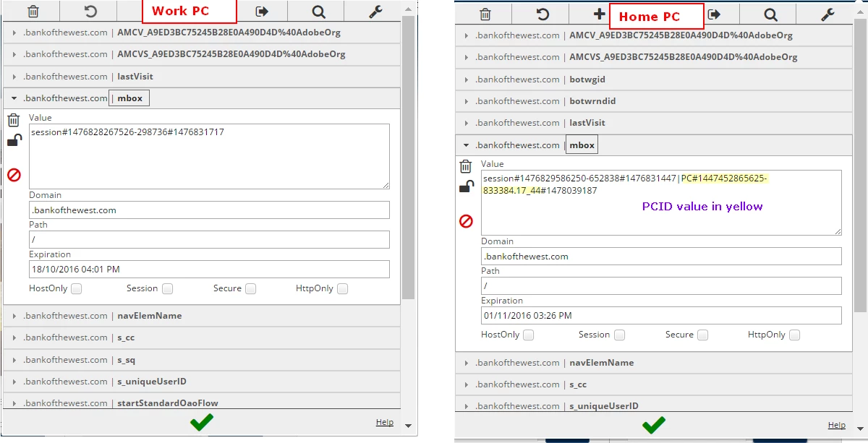Click the export arrow icon in Work PC toolbar
Screen dimensions: 868x443
262,12
